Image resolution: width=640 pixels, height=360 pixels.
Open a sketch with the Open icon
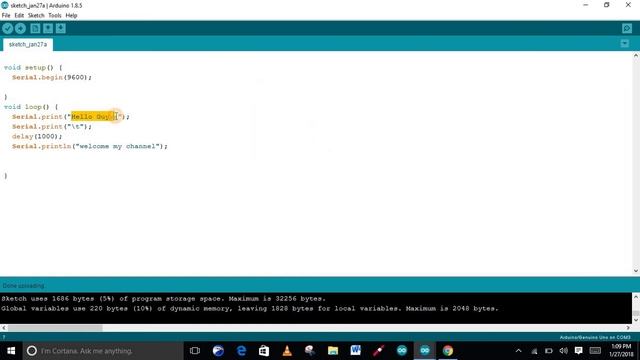(x=48, y=29)
